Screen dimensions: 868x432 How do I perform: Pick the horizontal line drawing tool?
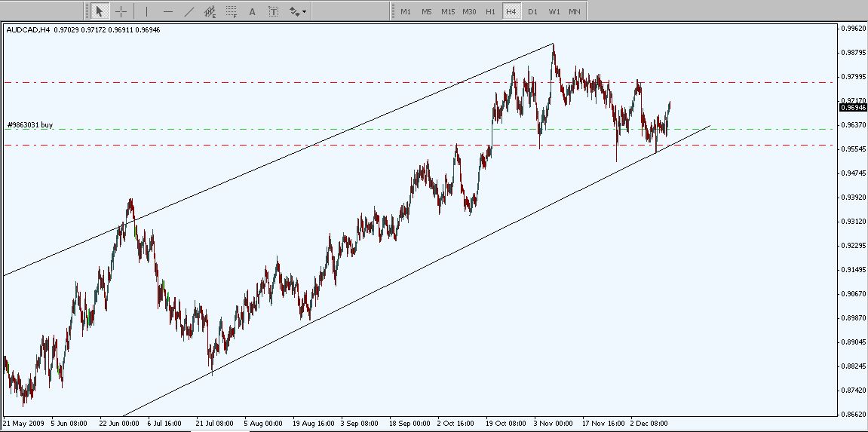coord(167,11)
